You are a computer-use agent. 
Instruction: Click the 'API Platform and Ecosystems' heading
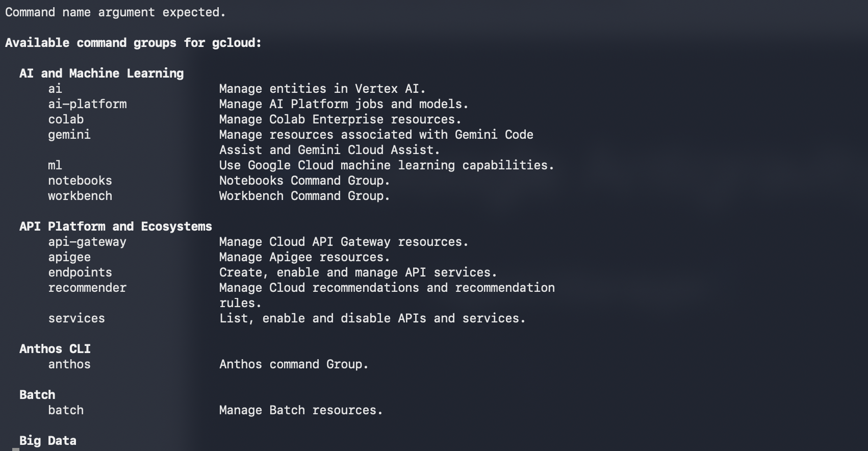[116, 227]
